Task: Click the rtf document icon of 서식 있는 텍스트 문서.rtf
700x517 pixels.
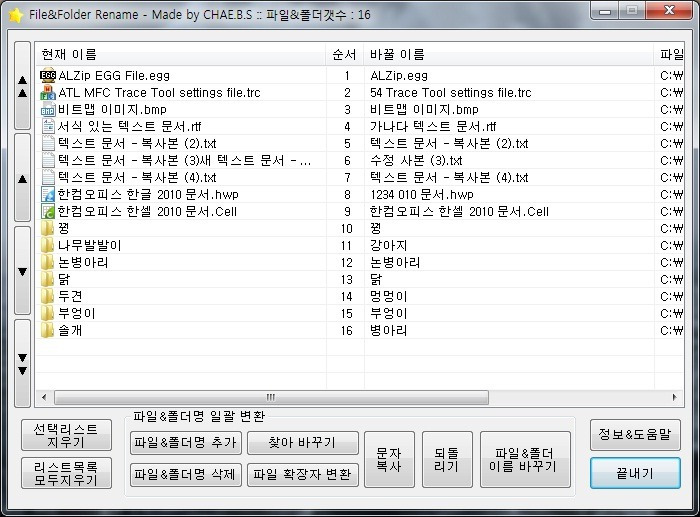Action: click(x=48, y=126)
